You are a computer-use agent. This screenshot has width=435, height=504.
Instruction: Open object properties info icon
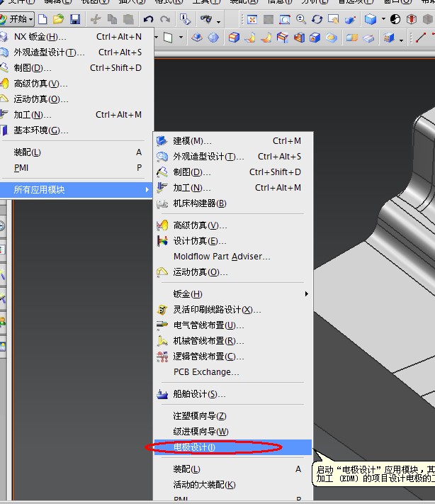[186, 19]
